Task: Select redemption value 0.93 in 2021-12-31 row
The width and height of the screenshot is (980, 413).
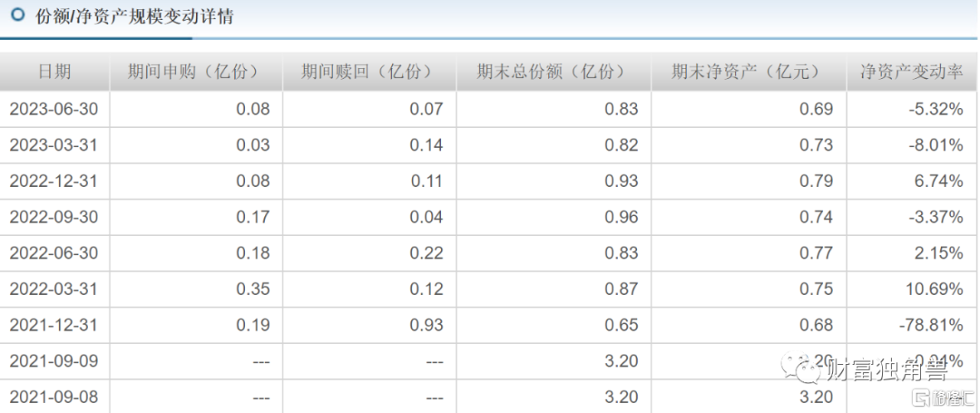Action: click(x=426, y=325)
